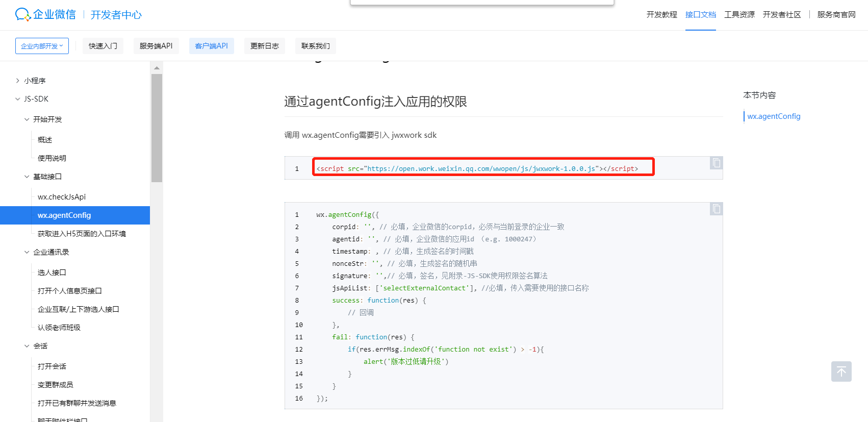The height and width of the screenshot is (422, 868).
Task: Open the 概述 sidebar page
Action: tap(45, 140)
